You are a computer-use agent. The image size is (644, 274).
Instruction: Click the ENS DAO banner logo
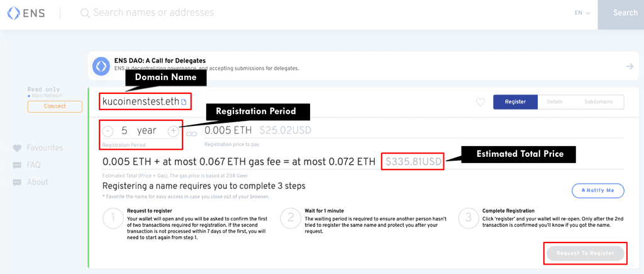tap(101, 66)
